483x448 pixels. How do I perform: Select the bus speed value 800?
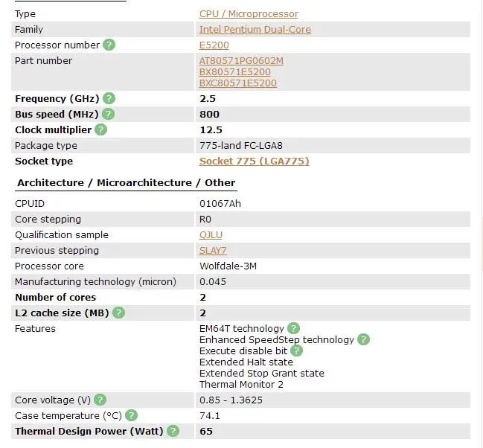[x=209, y=115]
